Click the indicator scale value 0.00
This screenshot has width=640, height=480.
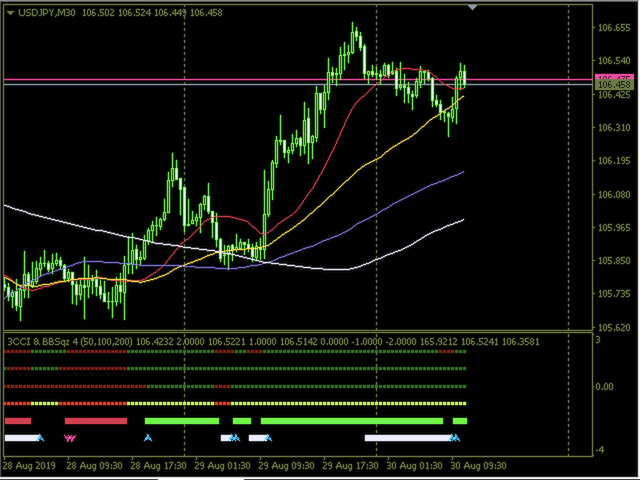pos(604,387)
